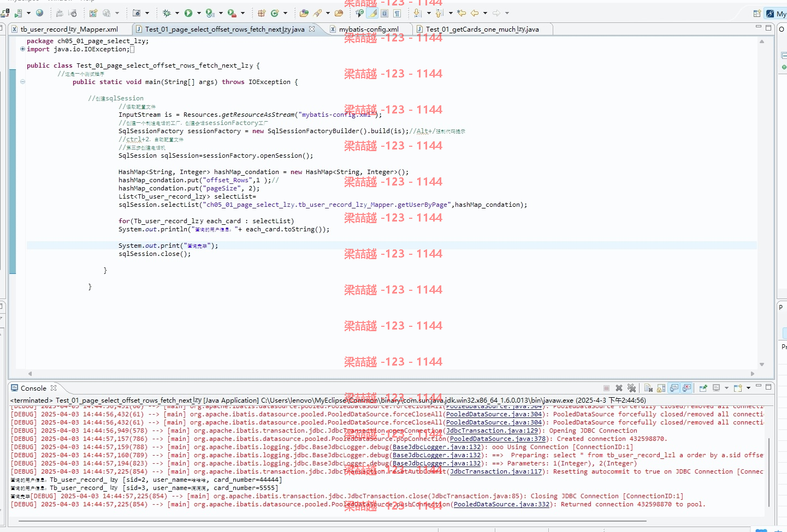Open the PooledDataSource.java:378 link in Console

[x=498, y=439]
